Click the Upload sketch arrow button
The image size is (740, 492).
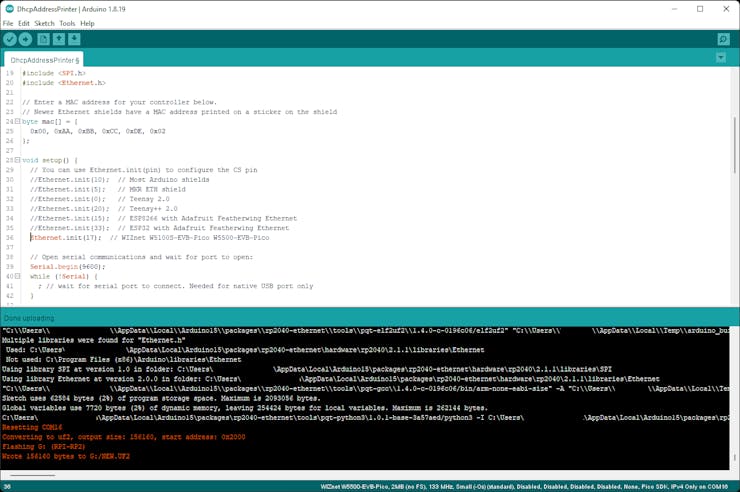[x=25, y=39]
